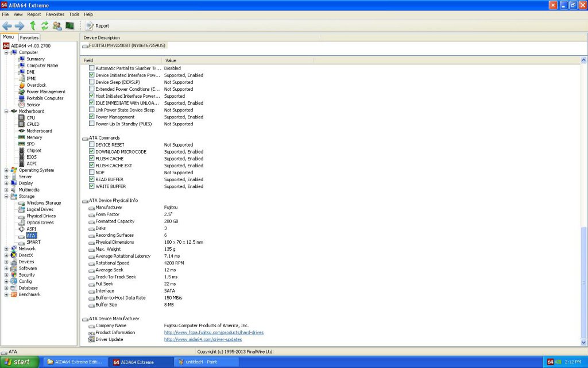Collapse the Storage tree node
The image size is (588, 368).
coord(6,196)
